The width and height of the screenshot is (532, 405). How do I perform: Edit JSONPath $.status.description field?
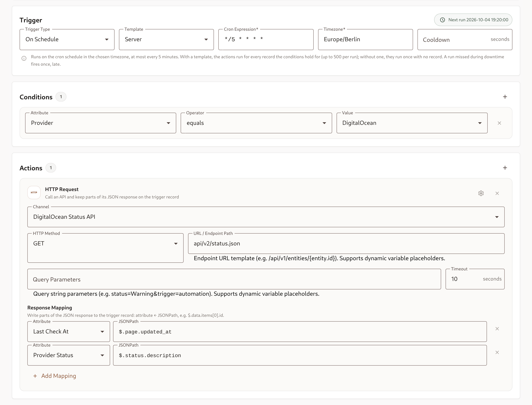[300, 355]
